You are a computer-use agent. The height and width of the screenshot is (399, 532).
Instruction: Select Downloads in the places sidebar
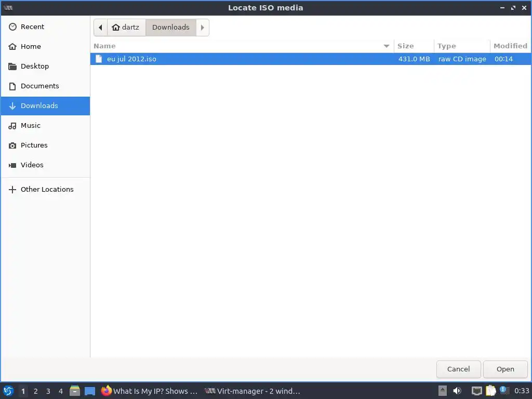click(x=45, y=106)
